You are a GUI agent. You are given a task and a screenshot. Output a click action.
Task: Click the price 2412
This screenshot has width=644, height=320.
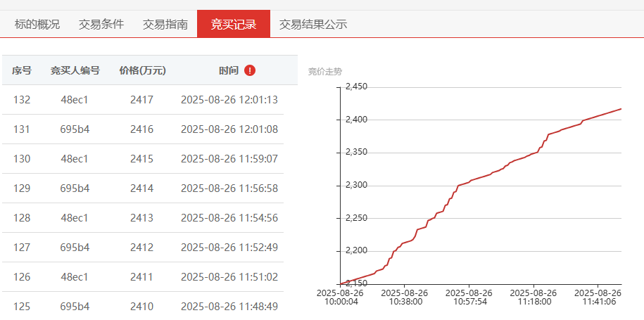tap(142, 248)
